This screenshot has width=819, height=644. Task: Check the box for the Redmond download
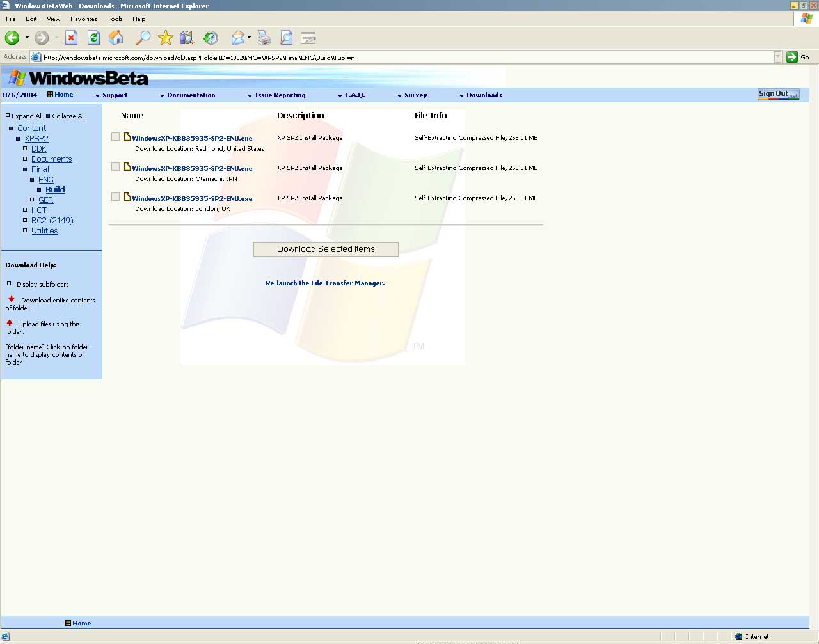115,136
